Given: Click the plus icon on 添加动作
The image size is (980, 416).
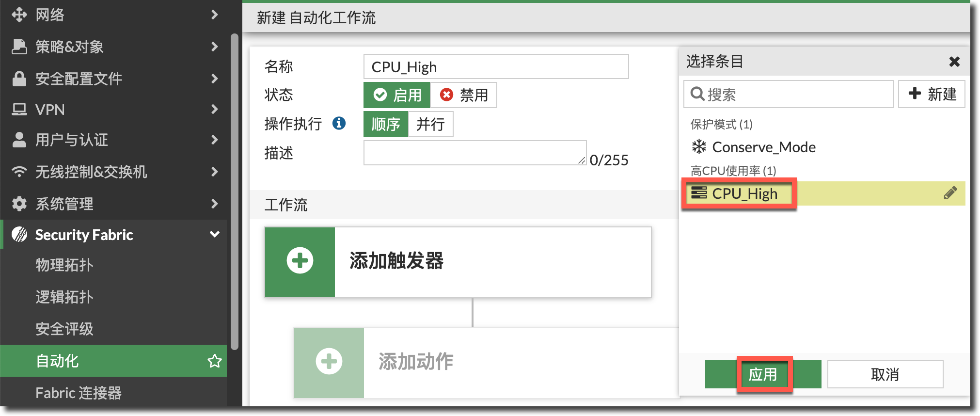Looking at the screenshot, I should point(329,362).
